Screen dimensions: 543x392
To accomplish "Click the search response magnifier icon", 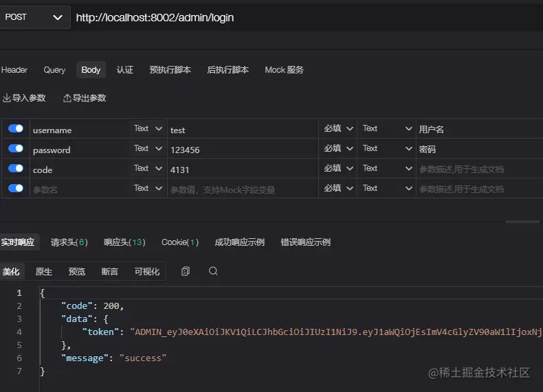I will (213, 271).
